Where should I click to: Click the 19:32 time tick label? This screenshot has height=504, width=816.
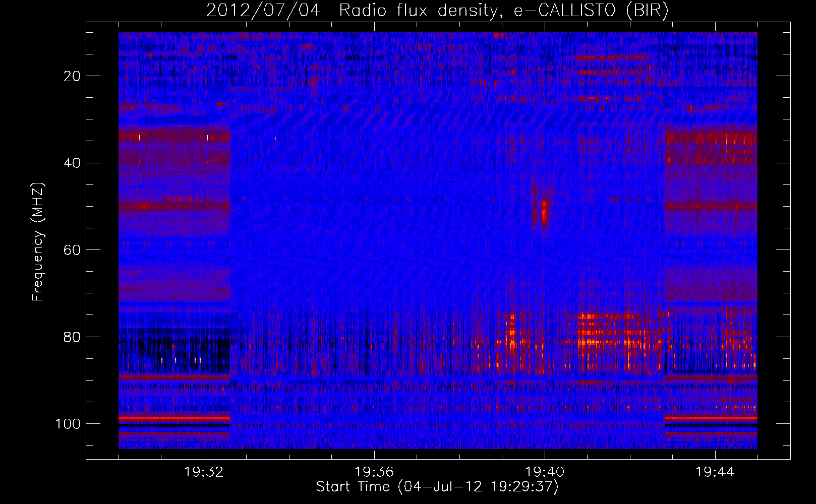point(204,472)
